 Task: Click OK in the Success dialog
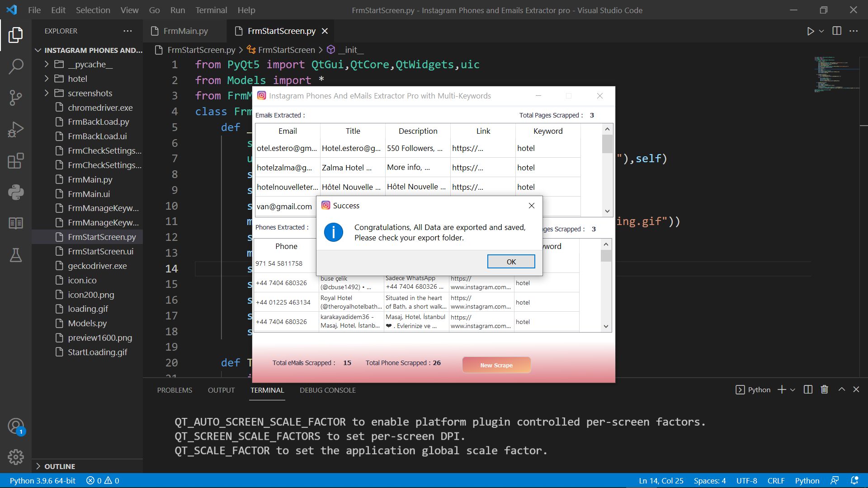point(511,262)
